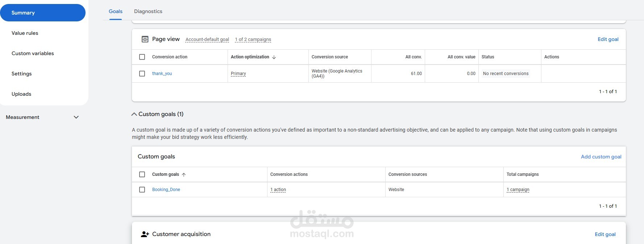Click the Custom goals column sort arrow
This screenshot has height=244, width=644.
click(184, 175)
